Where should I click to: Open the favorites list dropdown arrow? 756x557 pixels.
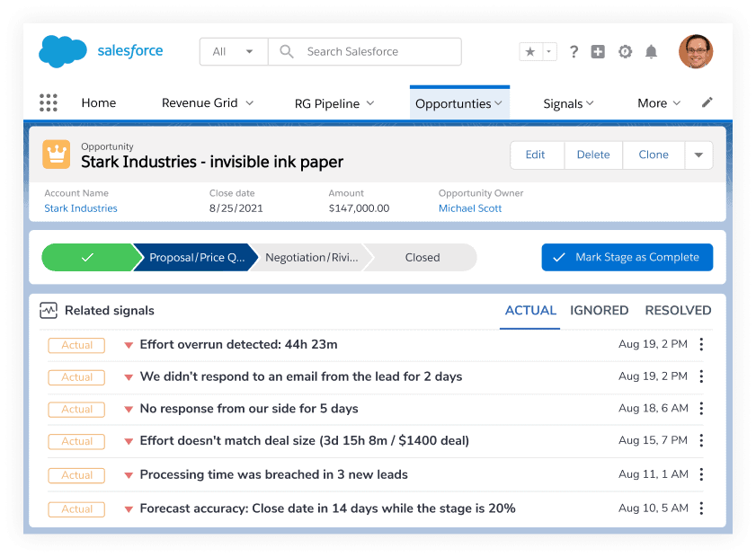(549, 51)
